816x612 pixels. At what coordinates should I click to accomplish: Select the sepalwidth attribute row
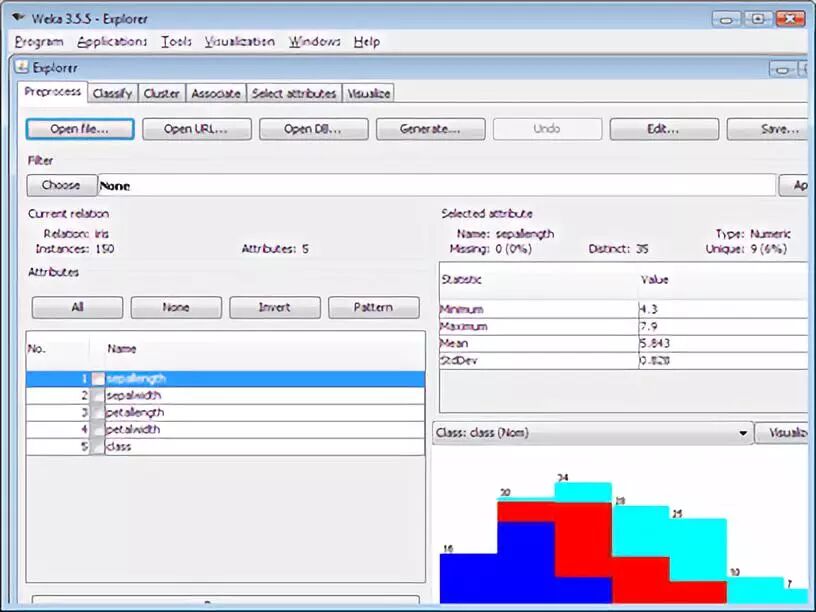(225, 396)
